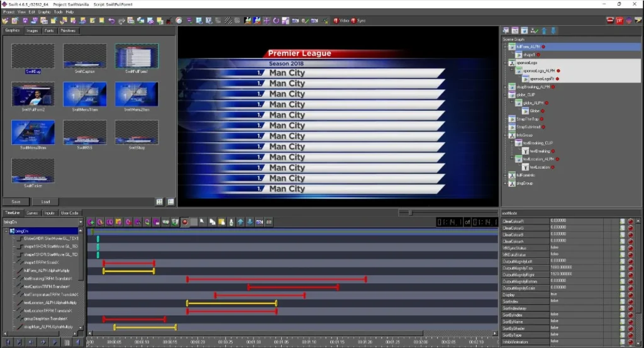Click the green checkmark icon above the Scene Graph
Screen dimensions: 644x348
[534, 31]
